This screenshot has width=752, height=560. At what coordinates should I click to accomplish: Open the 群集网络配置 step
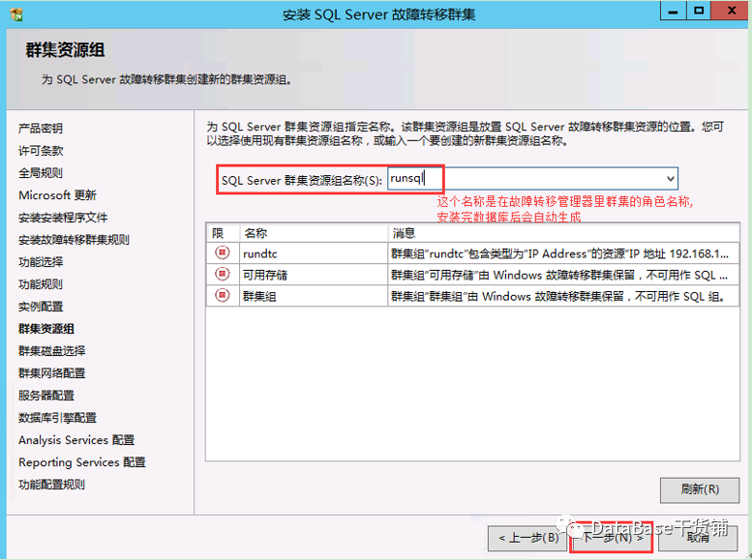[52, 373]
